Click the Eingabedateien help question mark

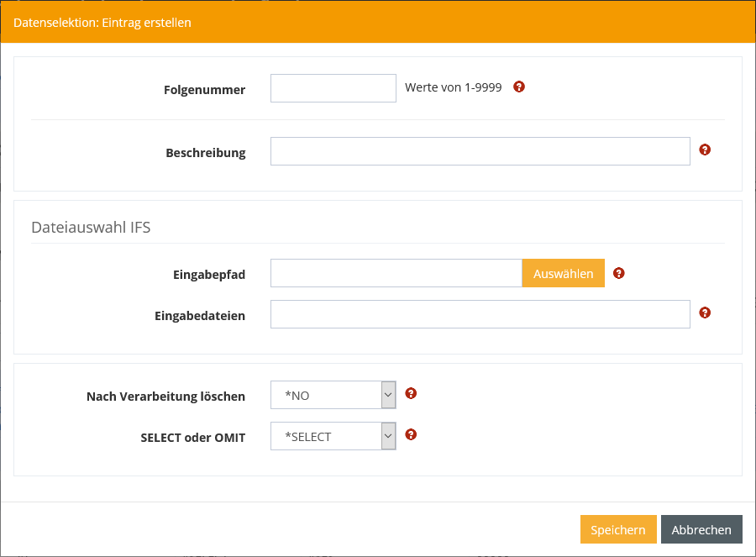tap(705, 313)
